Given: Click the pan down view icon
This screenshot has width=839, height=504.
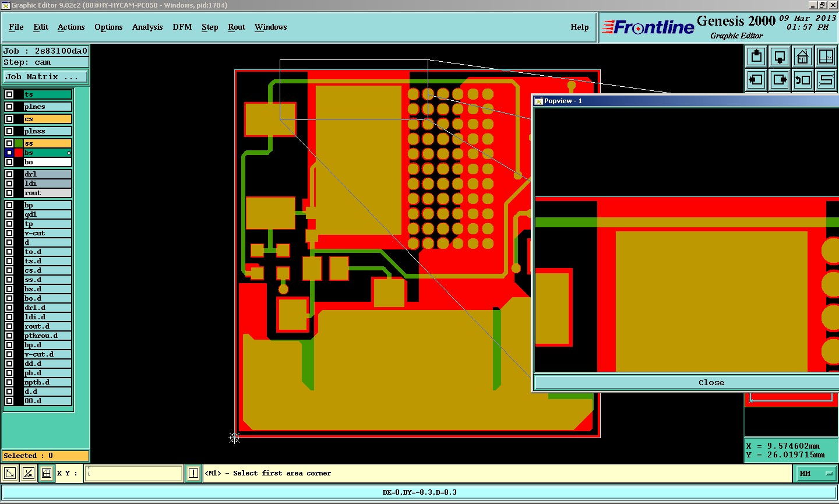Looking at the screenshot, I should [780, 57].
